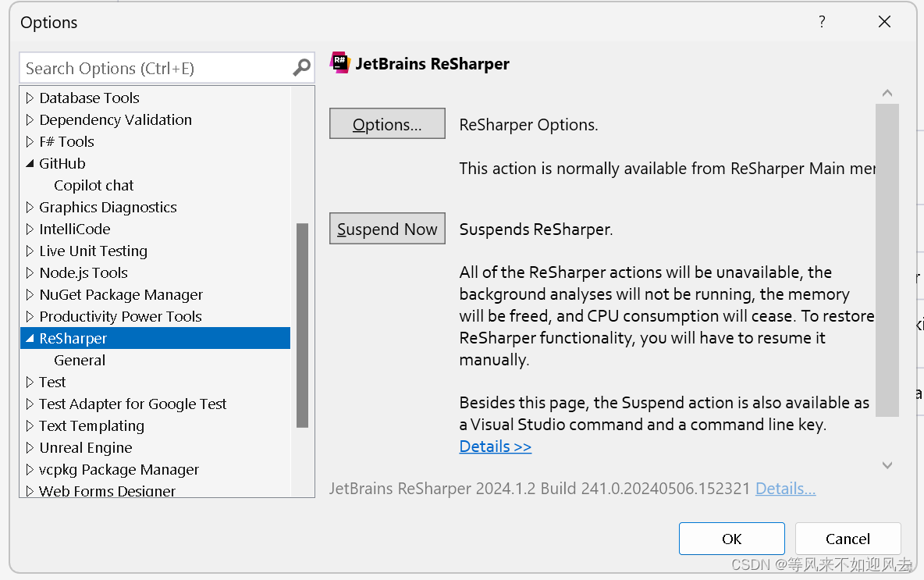Collapse the ReSharper node
This screenshot has width=924, height=580.
coord(30,338)
